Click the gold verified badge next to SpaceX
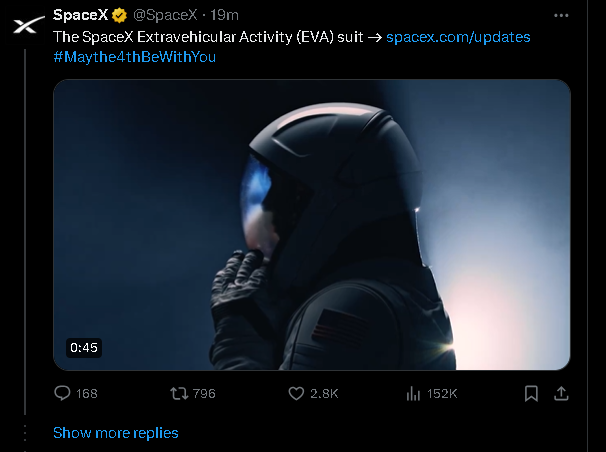The image size is (606, 452). (x=119, y=15)
